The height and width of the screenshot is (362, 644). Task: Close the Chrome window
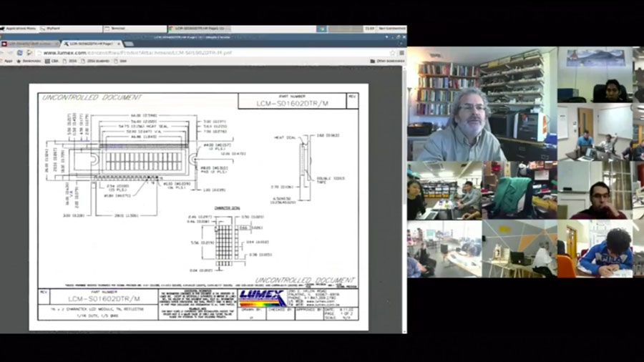[404, 37]
